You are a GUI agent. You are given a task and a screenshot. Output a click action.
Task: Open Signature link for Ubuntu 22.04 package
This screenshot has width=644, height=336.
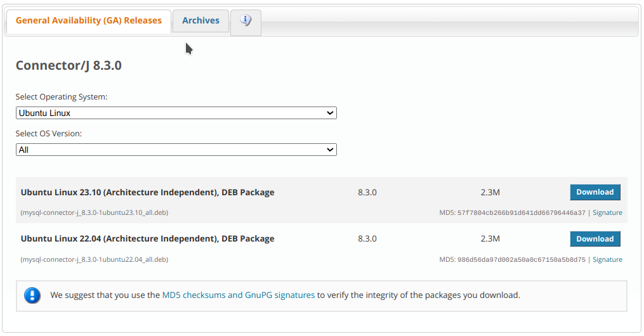[x=607, y=260]
